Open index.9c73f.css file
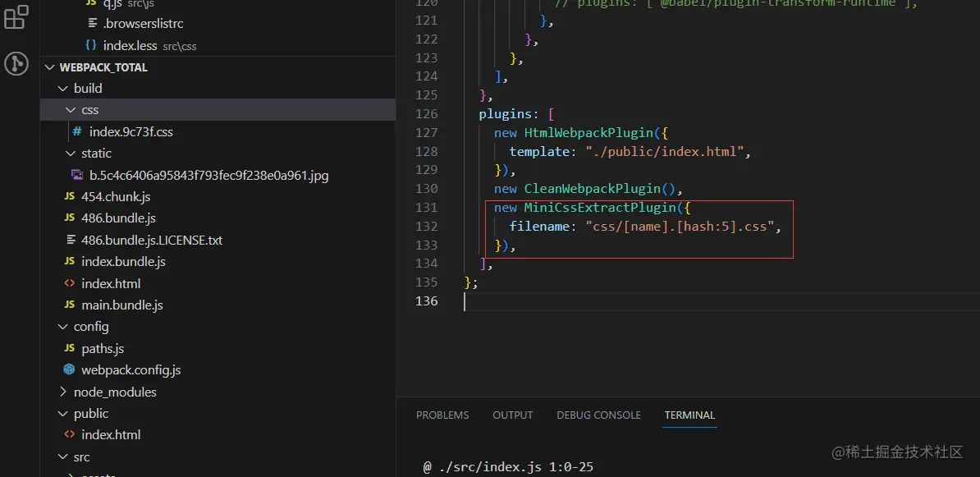Image resolution: width=980 pixels, height=477 pixels. [131, 132]
